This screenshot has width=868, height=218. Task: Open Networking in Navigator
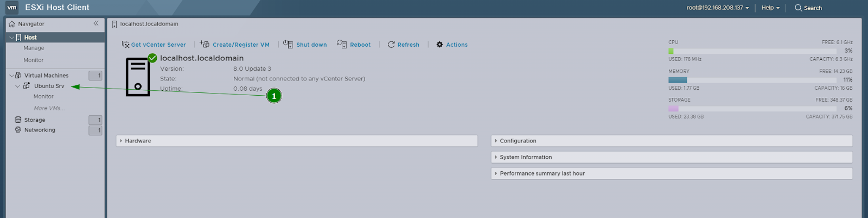[x=40, y=130]
